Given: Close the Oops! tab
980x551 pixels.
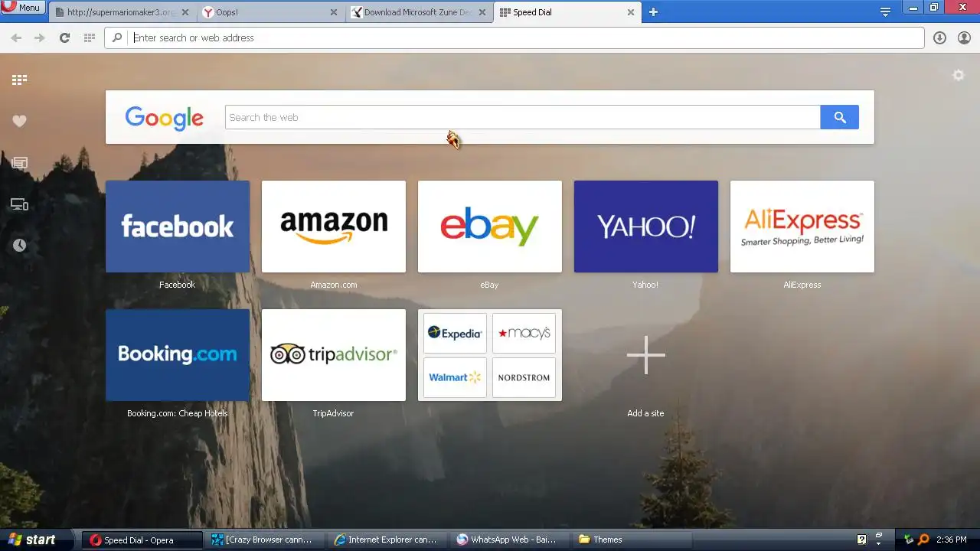Looking at the screenshot, I should (333, 12).
